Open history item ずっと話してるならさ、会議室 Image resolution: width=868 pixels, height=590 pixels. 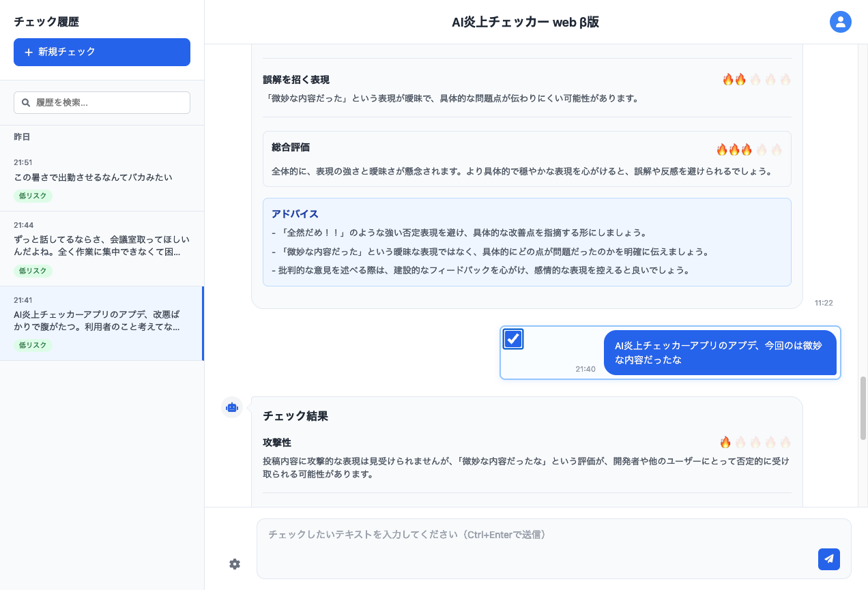point(102,249)
